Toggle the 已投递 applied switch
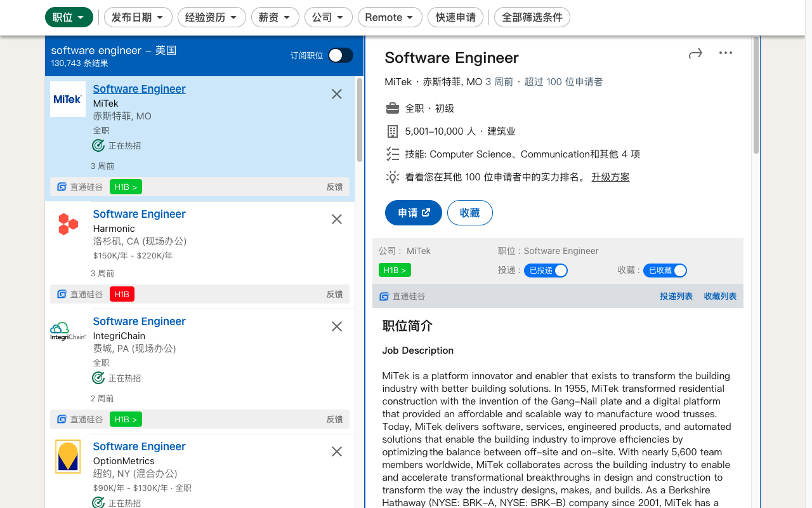812x508 pixels. (x=546, y=271)
